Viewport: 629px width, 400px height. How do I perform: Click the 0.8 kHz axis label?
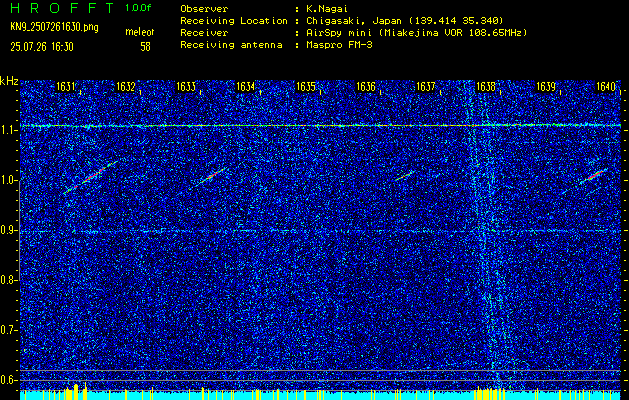(x=7, y=280)
